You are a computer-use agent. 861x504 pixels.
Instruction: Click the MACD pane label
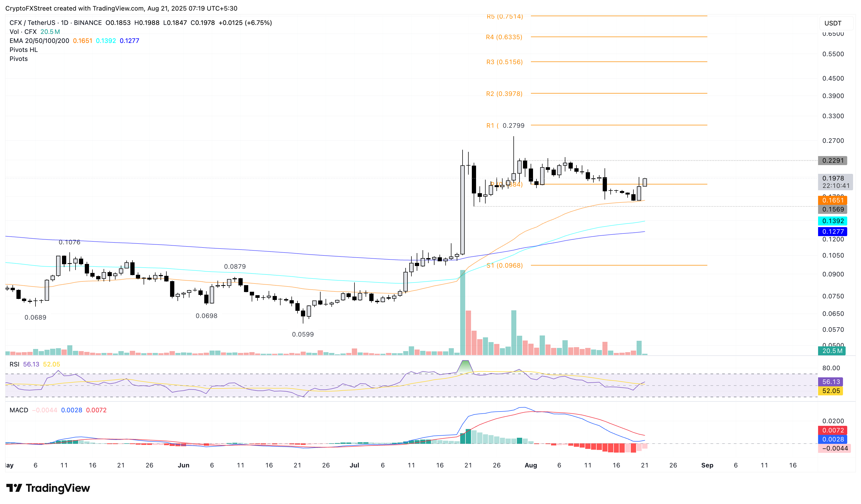(x=19, y=410)
